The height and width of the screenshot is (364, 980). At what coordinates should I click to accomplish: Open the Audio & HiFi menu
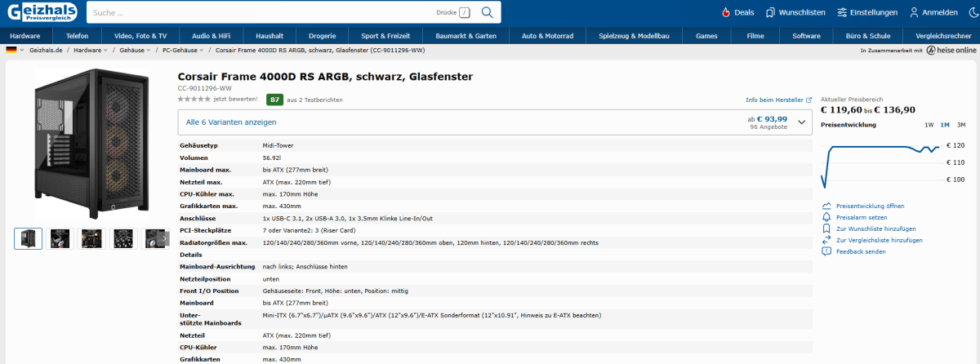point(211,36)
